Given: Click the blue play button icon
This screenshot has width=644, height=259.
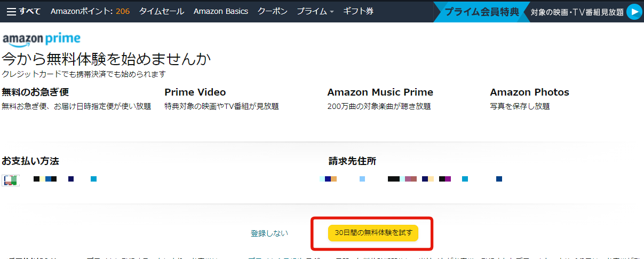Looking at the screenshot, I should click(634, 12).
